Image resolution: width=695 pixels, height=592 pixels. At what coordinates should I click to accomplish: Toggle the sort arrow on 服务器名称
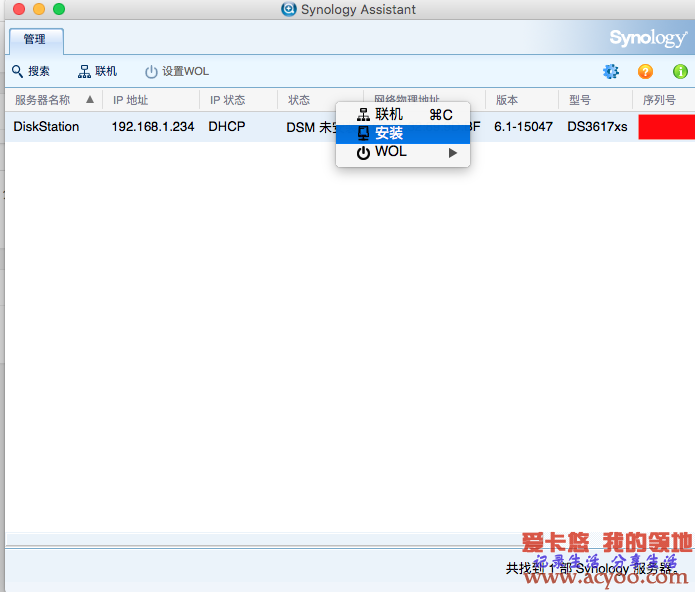[x=90, y=99]
